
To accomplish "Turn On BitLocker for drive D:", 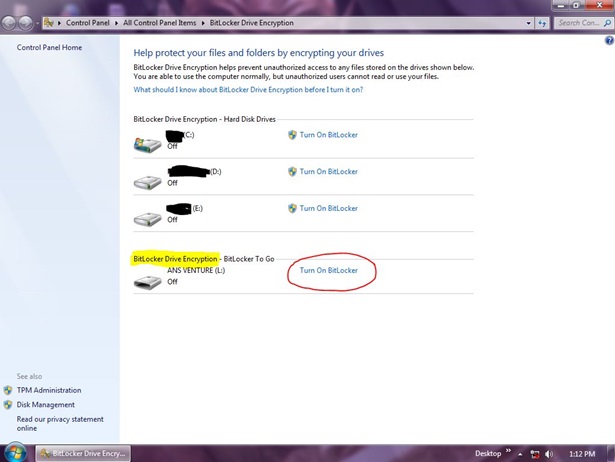I will (x=329, y=171).
